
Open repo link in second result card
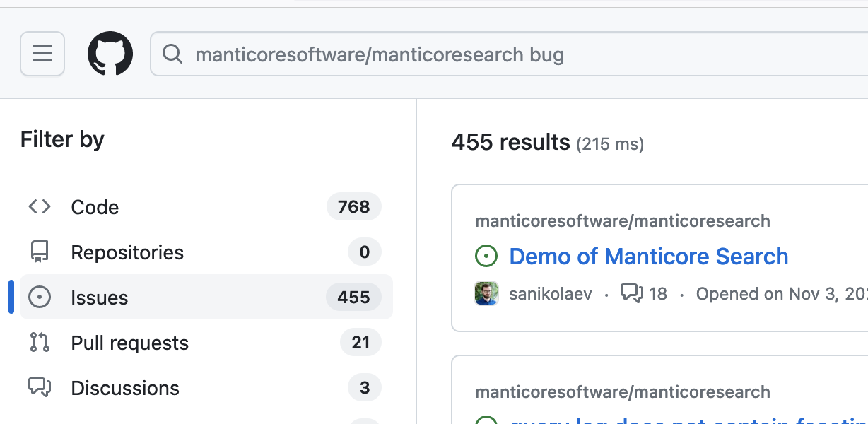[x=623, y=392]
